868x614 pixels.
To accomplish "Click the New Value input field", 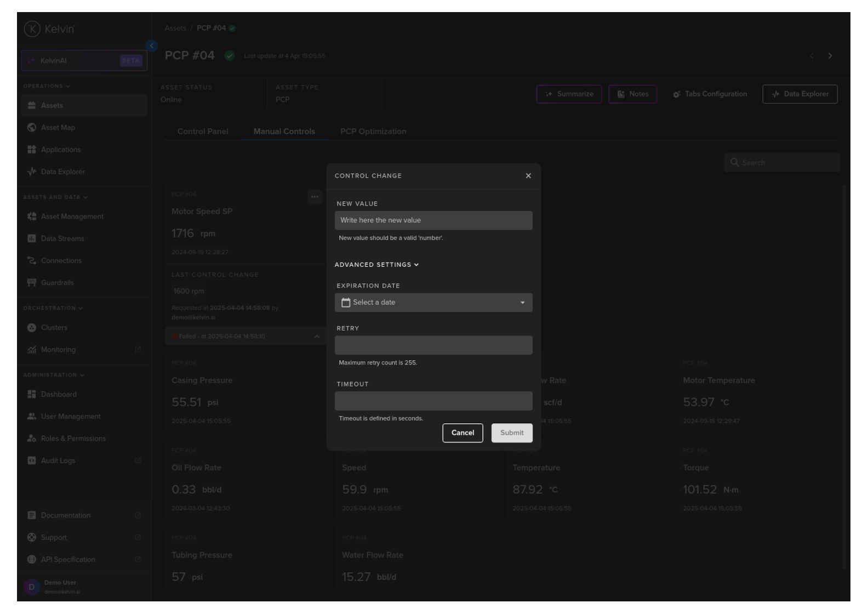I will [x=433, y=220].
